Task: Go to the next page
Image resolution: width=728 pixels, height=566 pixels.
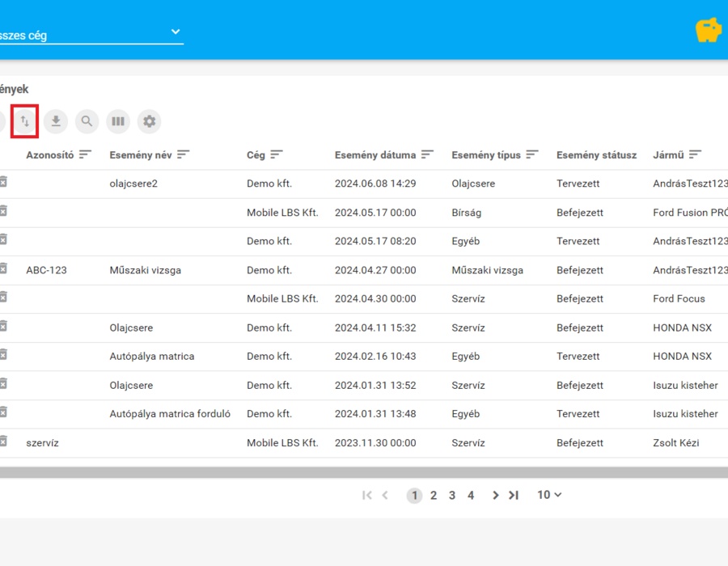Action: pyautogui.click(x=495, y=496)
